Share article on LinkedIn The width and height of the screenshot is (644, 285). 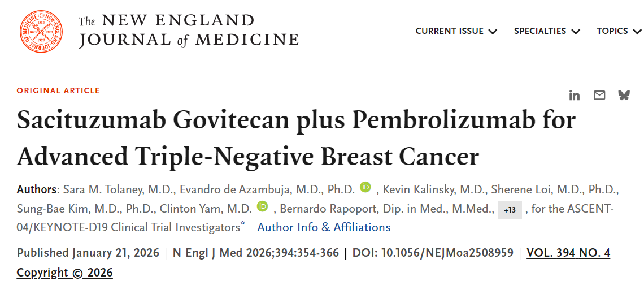point(575,96)
